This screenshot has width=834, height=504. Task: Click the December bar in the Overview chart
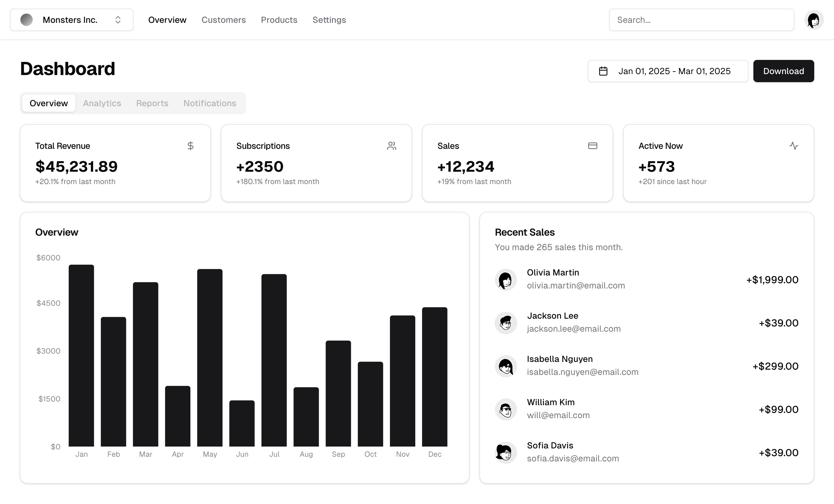434,376
